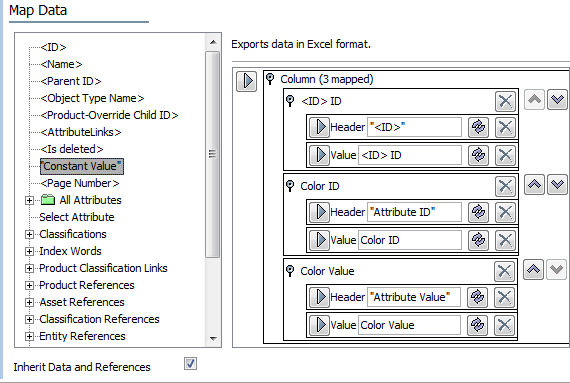Screen dimensions: 570x383
Task: Click the tree scrollbar up arrow
Action: tap(213, 43)
